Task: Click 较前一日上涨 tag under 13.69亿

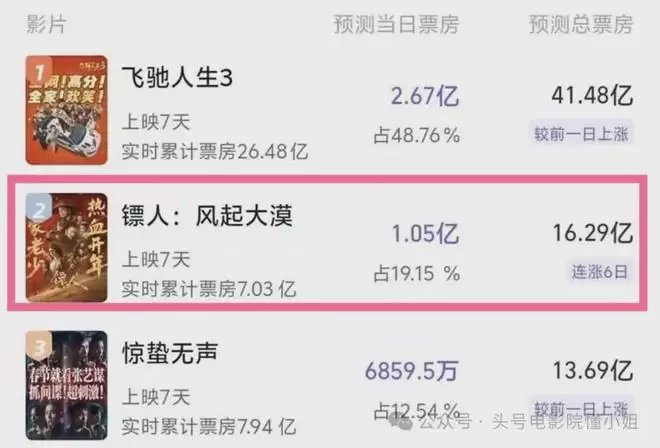Action: pyautogui.click(x=581, y=408)
